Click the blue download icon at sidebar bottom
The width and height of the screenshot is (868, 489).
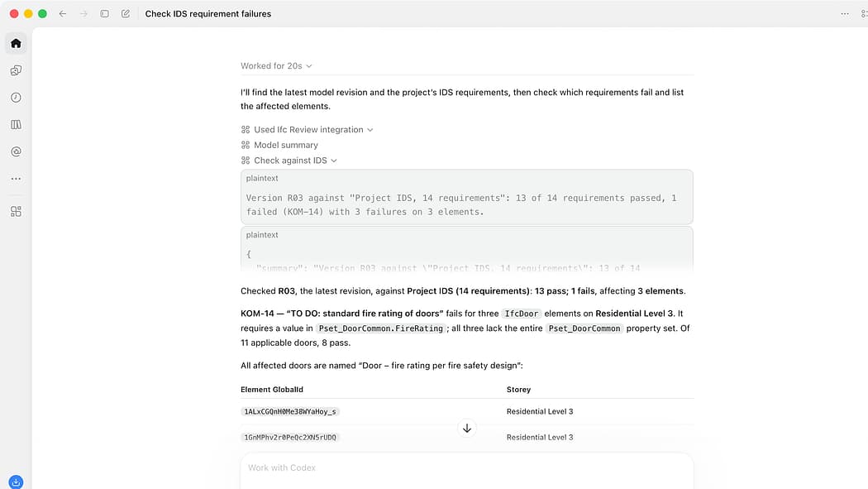16,482
